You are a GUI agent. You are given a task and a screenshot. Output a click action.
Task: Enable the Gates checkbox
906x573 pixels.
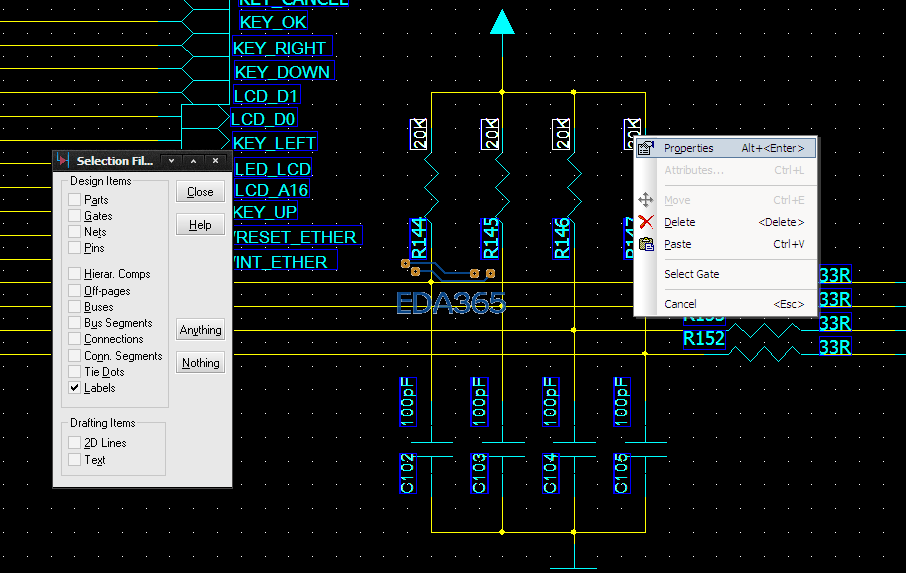pyautogui.click(x=75, y=215)
